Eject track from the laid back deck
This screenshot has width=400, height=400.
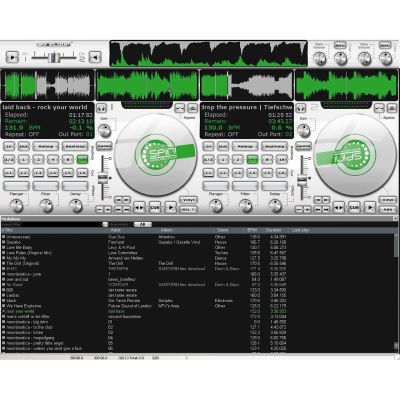click(192, 108)
